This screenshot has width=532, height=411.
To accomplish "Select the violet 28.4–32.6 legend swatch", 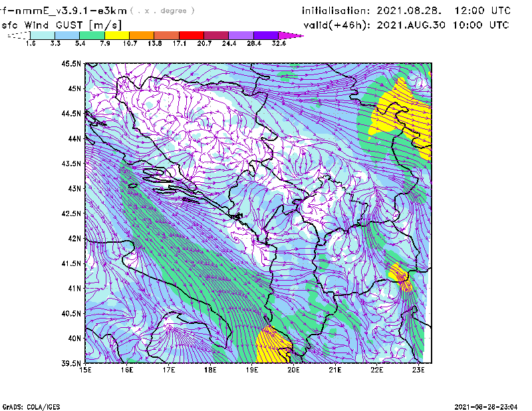I will [x=266, y=35].
